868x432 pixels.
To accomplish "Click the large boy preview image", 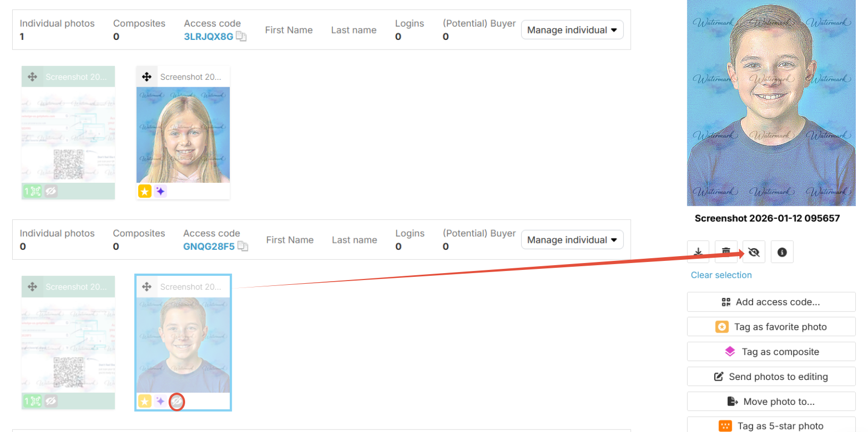I will click(x=771, y=103).
